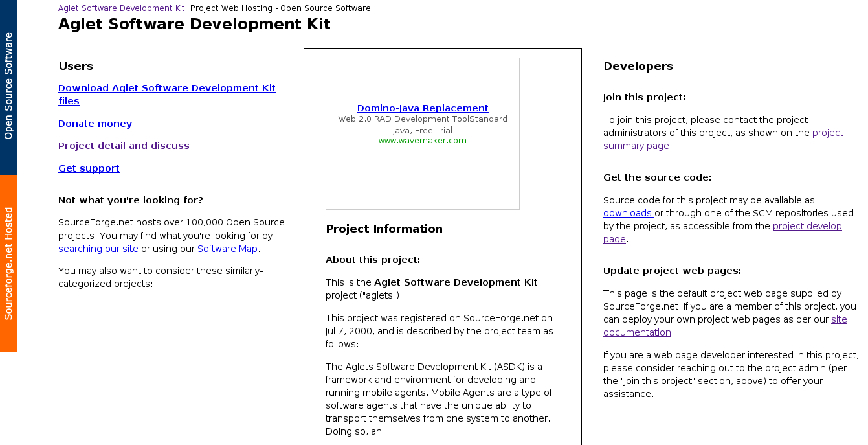
Task: Open the Donate money link
Action: tap(95, 124)
